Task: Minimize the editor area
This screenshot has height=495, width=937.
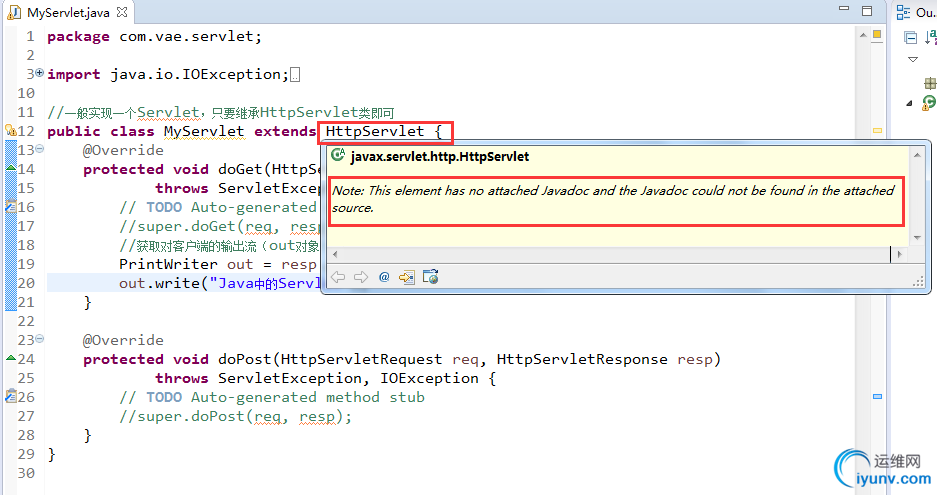Action: (844, 9)
